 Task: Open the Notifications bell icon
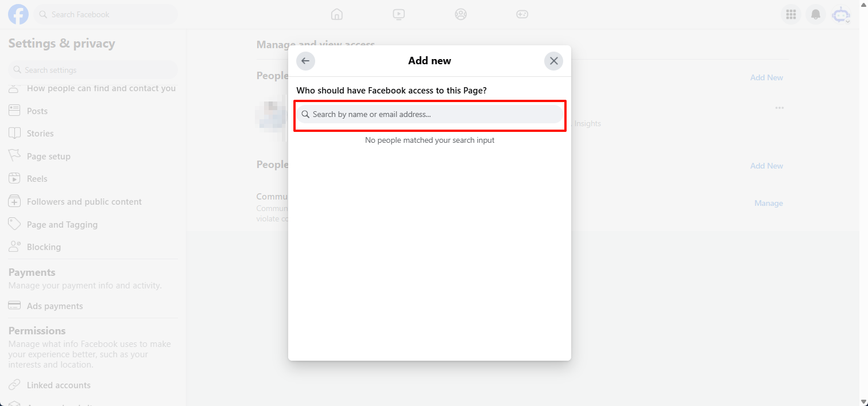[x=816, y=14]
